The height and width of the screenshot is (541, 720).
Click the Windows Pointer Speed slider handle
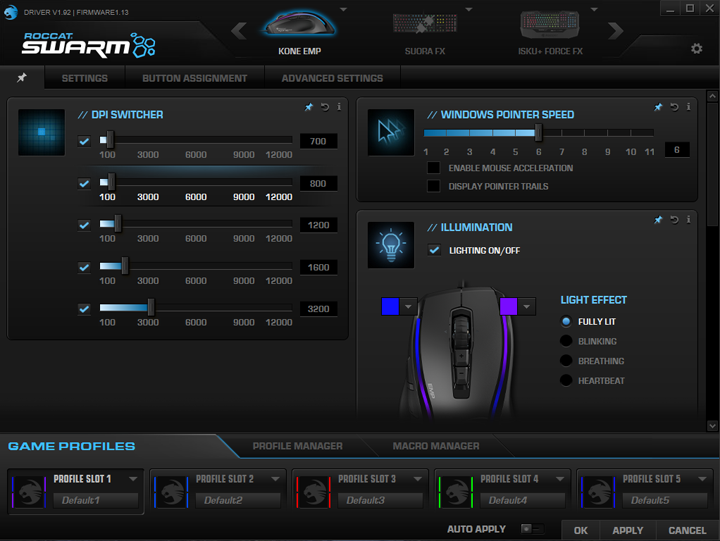click(538, 133)
